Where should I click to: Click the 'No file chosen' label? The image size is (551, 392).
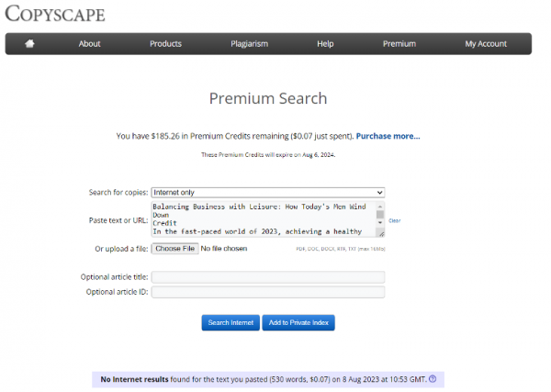(x=224, y=249)
